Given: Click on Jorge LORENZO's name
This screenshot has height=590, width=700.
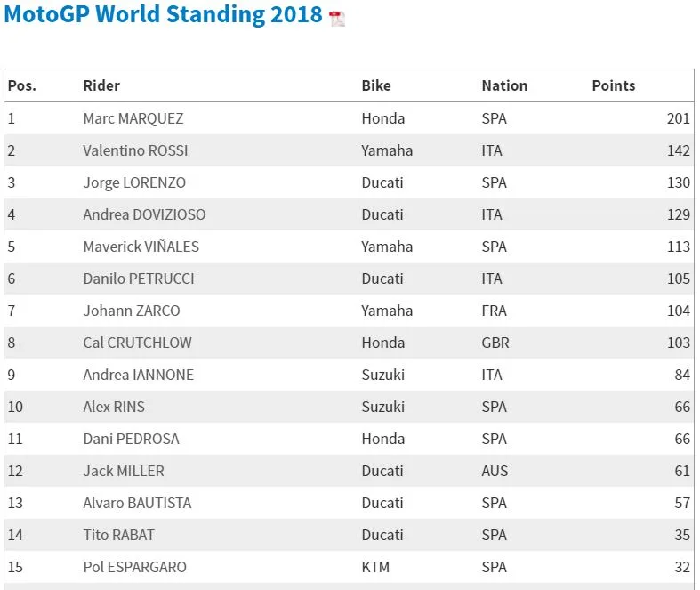Looking at the screenshot, I should point(134,182).
